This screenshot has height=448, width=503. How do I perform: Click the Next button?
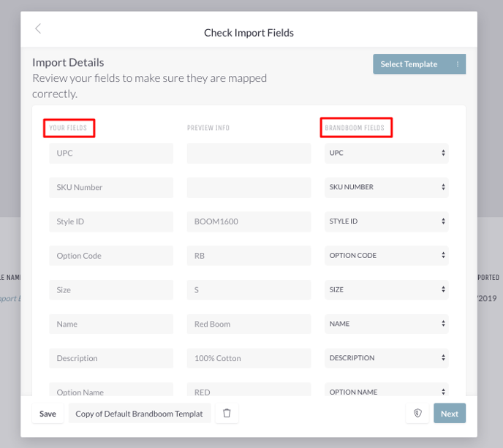tap(450, 414)
